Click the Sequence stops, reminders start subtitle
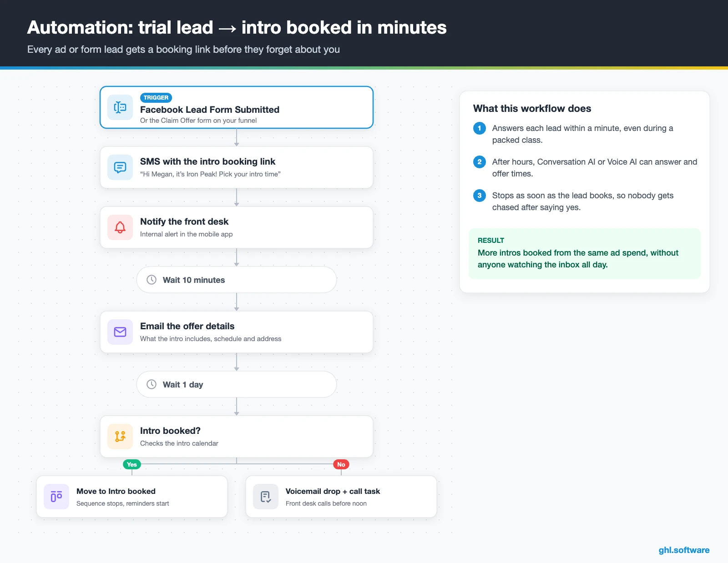728x563 pixels. click(x=122, y=503)
